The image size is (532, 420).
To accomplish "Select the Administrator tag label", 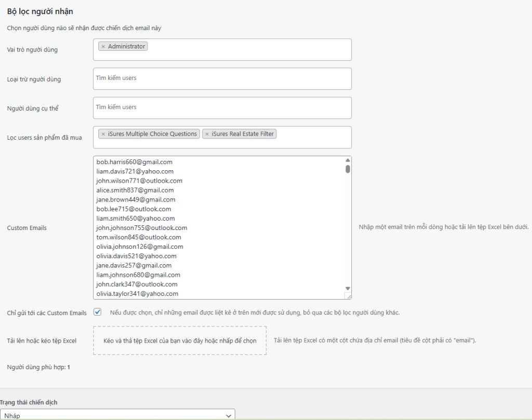I will pos(126,47).
